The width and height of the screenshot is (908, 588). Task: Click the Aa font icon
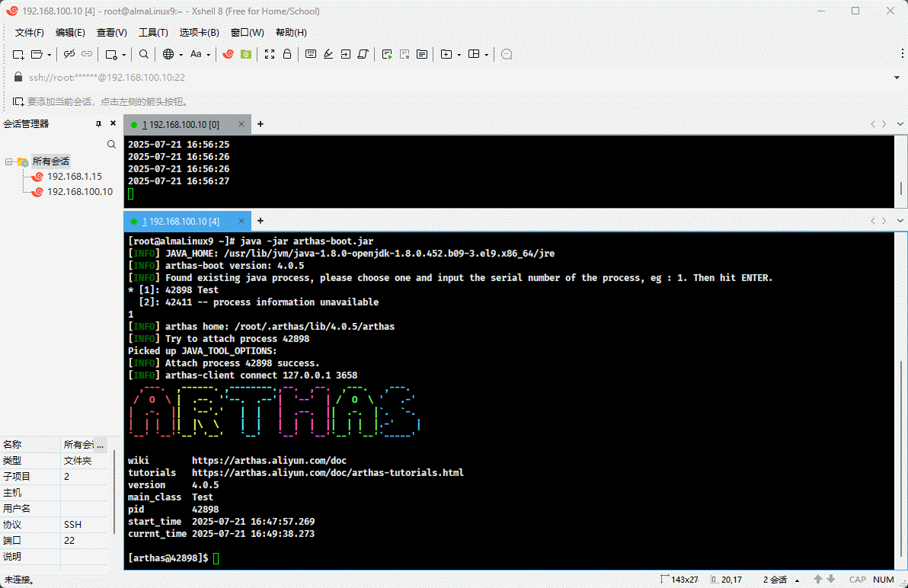(x=196, y=54)
